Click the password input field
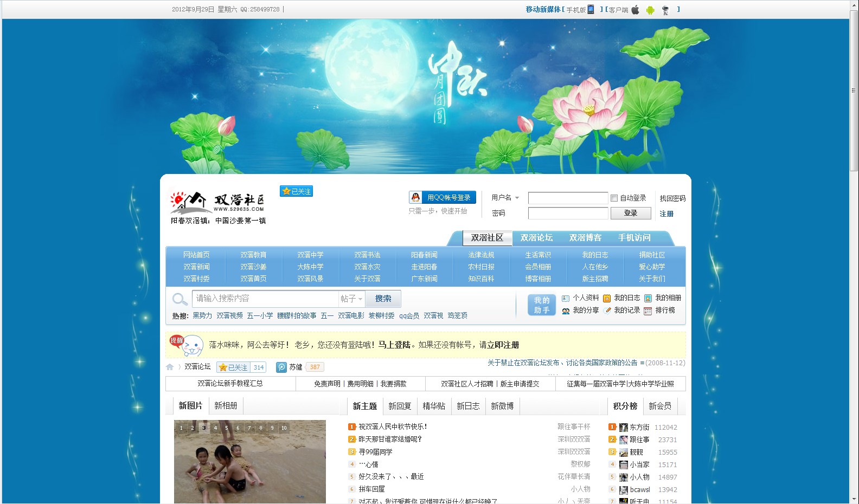The width and height of the screenshot is (859, 504). pyautogui.click(x=568, y=213)
